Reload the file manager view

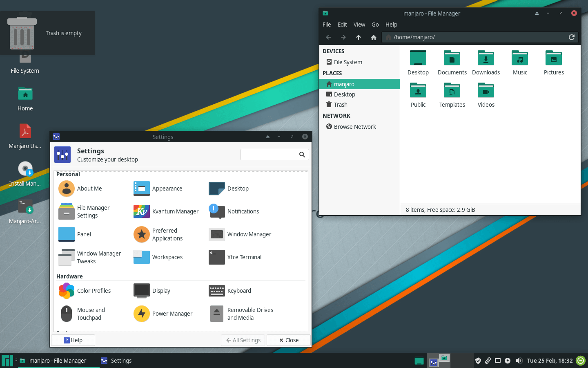click(572, 37)
